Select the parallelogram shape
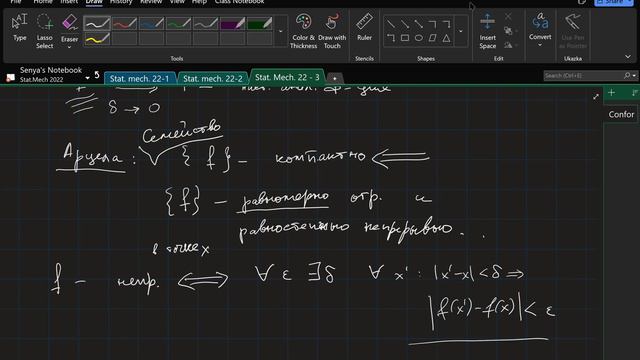This screenshot has width=640, height=360. (433, 38)
